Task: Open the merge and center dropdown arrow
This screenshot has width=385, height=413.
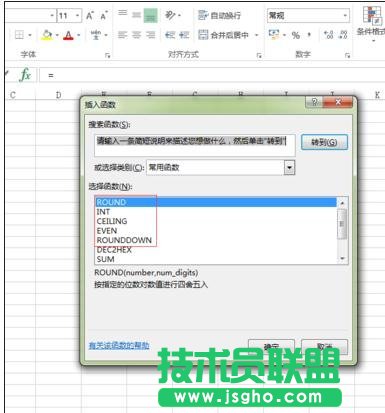Action: pos(257,35)
